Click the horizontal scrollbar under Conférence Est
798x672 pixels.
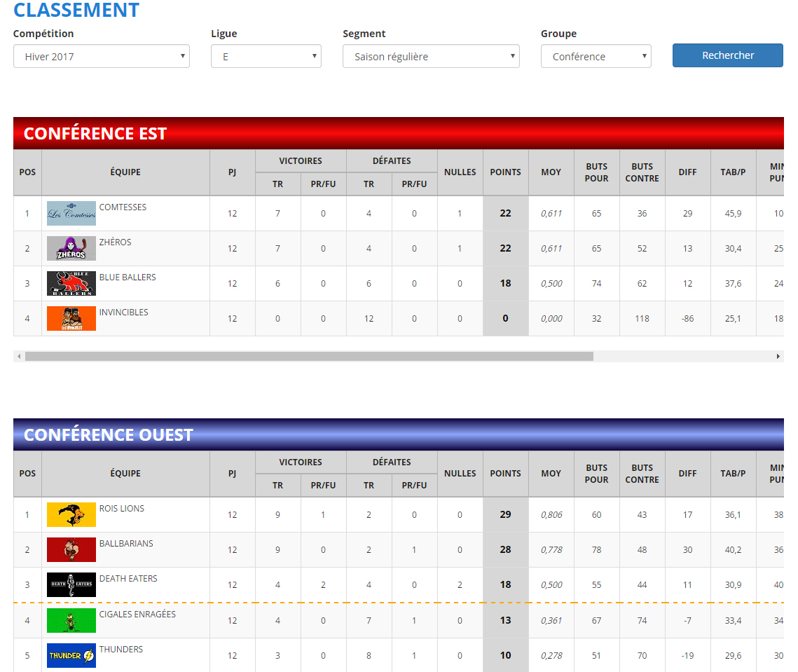[308, 357]
